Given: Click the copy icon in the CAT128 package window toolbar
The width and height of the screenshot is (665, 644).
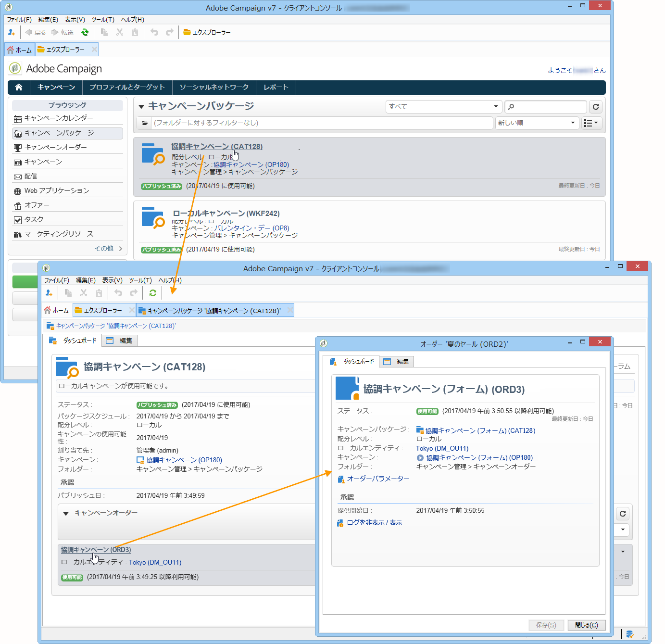Looking at the screenshot, I should click(x=68, y=293).
